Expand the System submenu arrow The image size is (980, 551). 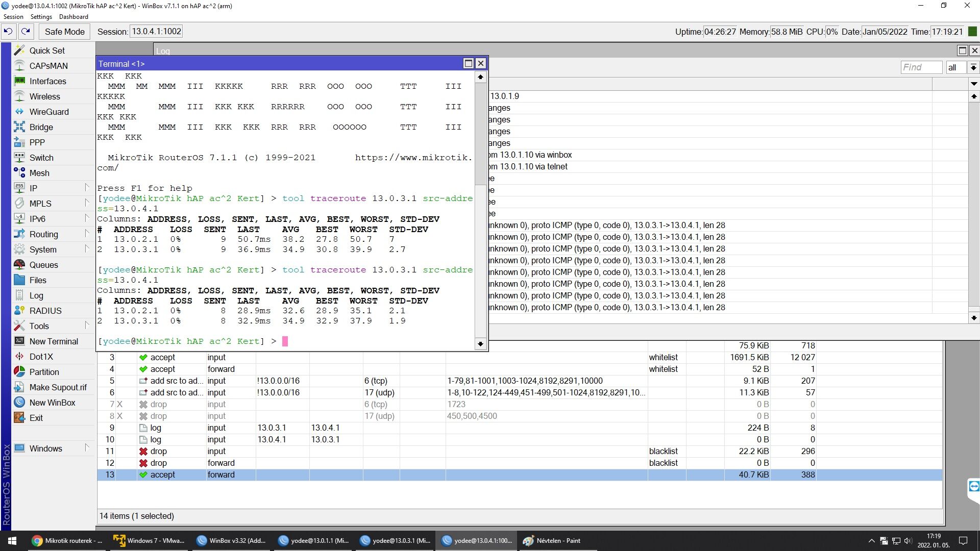[87, 249]
